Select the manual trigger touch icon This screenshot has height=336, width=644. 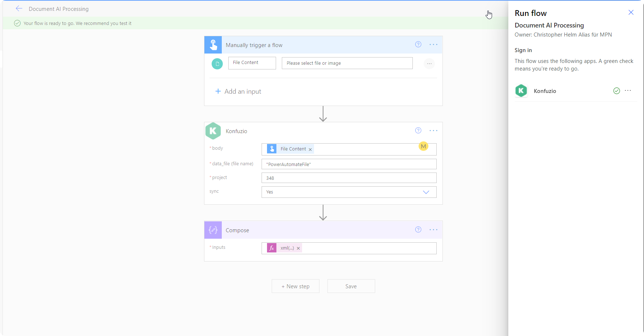pos(213,44)
